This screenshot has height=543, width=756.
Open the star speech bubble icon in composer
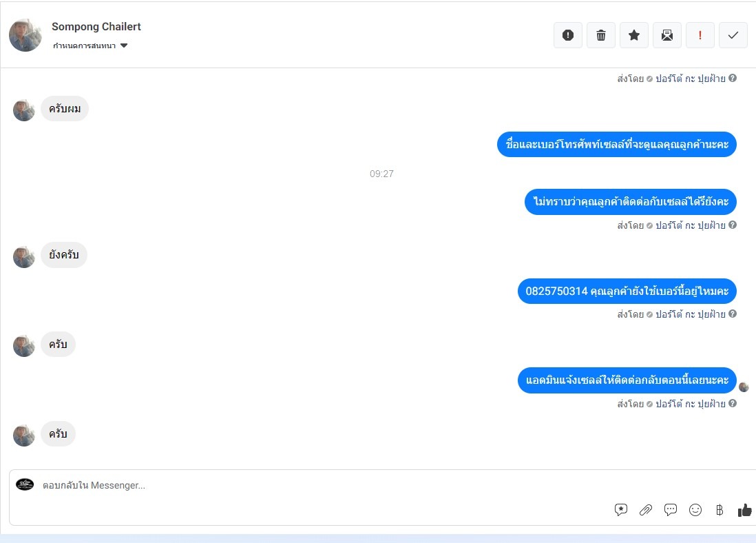point(621,510)
